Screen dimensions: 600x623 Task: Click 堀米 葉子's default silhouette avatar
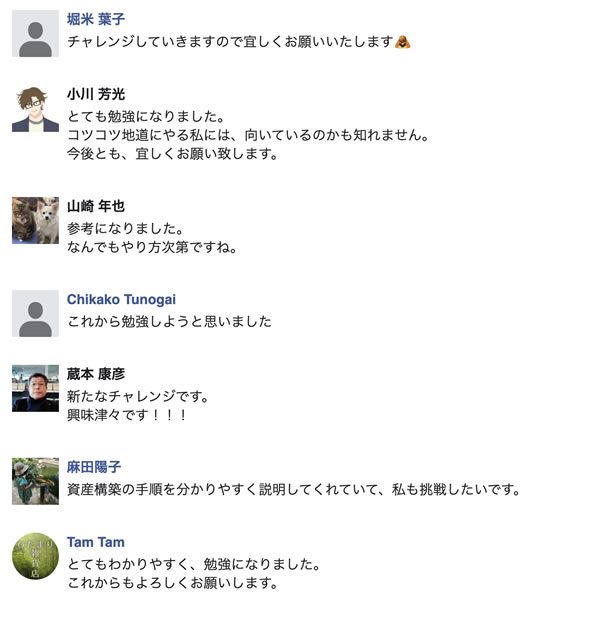pyautogui.click(x=35, y=33)
